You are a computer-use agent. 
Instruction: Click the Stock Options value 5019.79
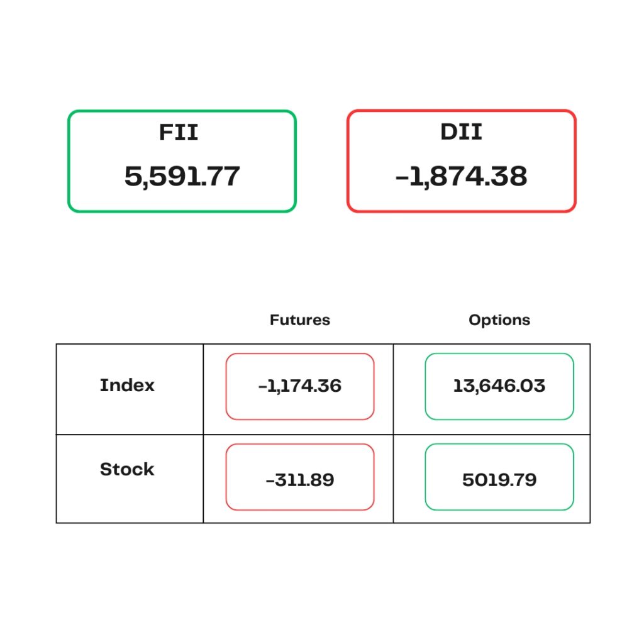(x=499, y=480)
